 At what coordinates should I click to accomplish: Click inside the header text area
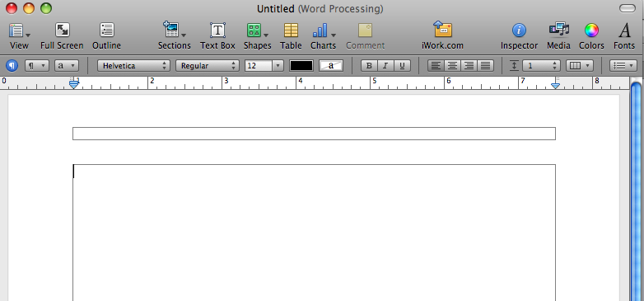pyautogui.click(x=315, y=134)
